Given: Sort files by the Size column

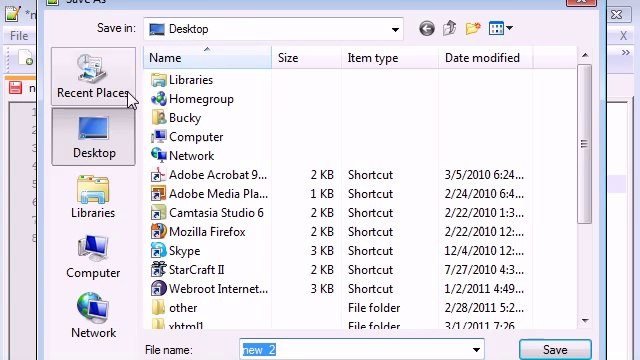Looking at the screenshot, I should [x=306, y=58].
